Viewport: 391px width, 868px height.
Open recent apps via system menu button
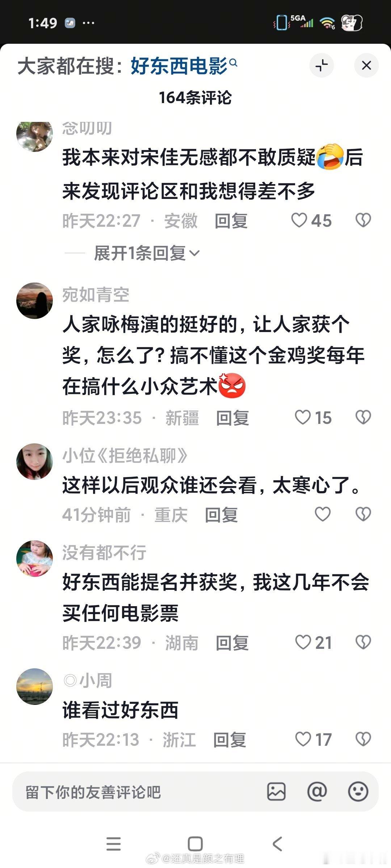[x=114, y=844]
